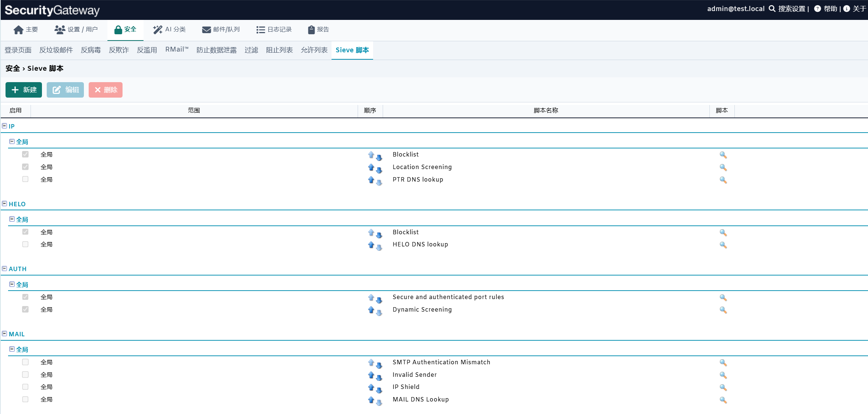Move PTR DNS lookup up
The image size is (868, 414).
371,179
